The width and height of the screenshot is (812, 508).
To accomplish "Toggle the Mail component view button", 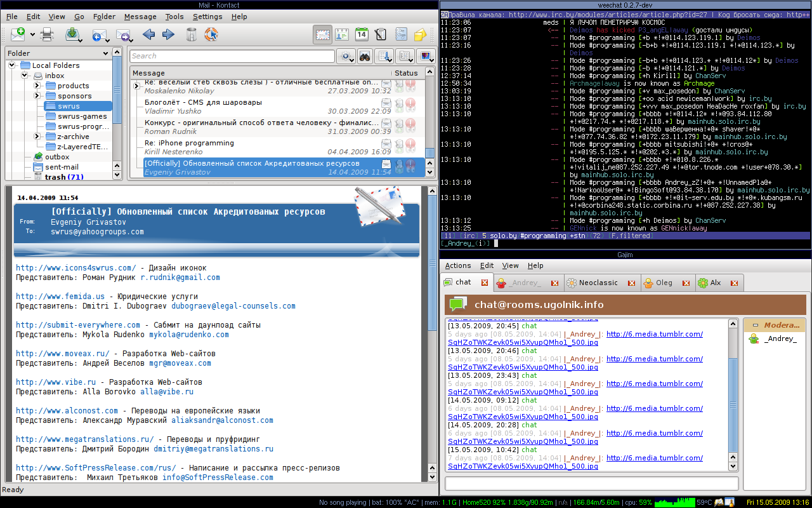I will click(323, 34).
